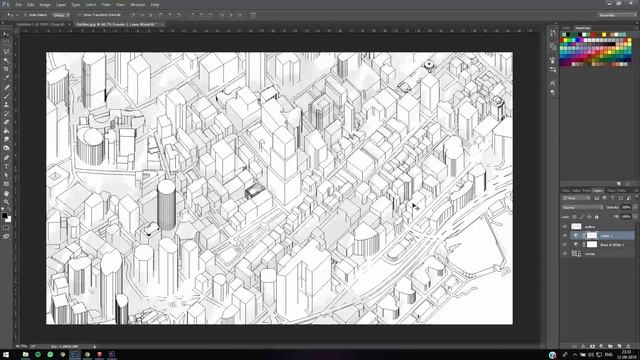Open the Fill slider dropdown arrow
The width and height of the screenshot is (640, 360).
coord(635,217)
